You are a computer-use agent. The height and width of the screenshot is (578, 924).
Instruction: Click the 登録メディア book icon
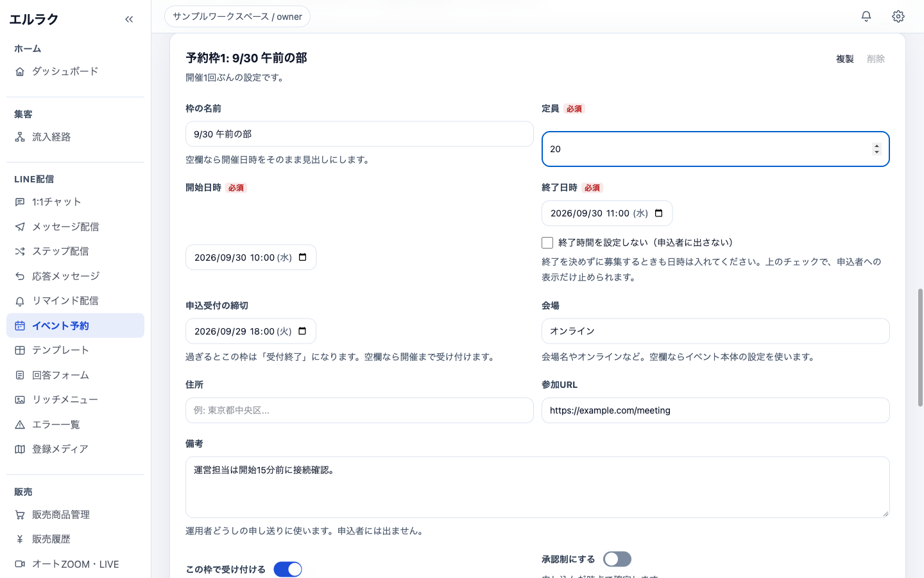(x=20, y=450)
